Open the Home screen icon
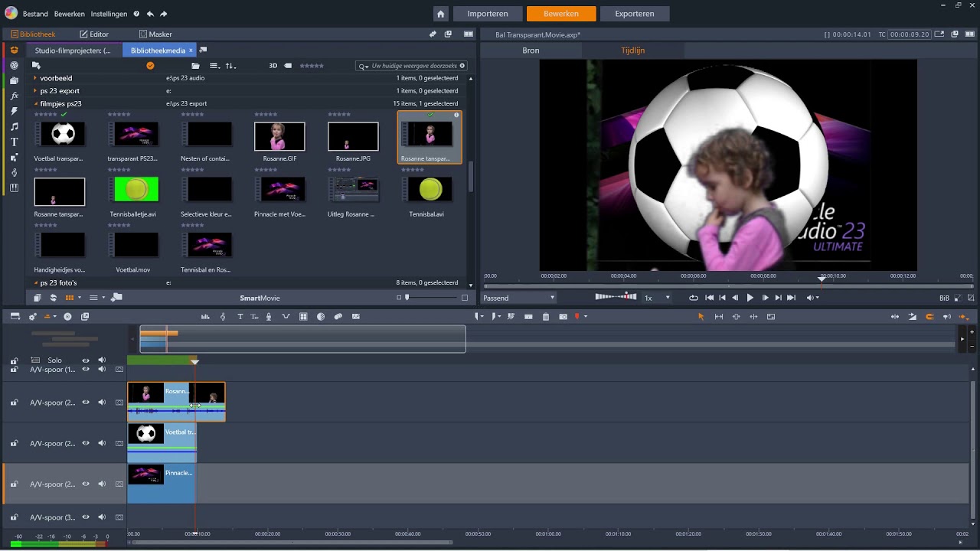 (440, 14)
